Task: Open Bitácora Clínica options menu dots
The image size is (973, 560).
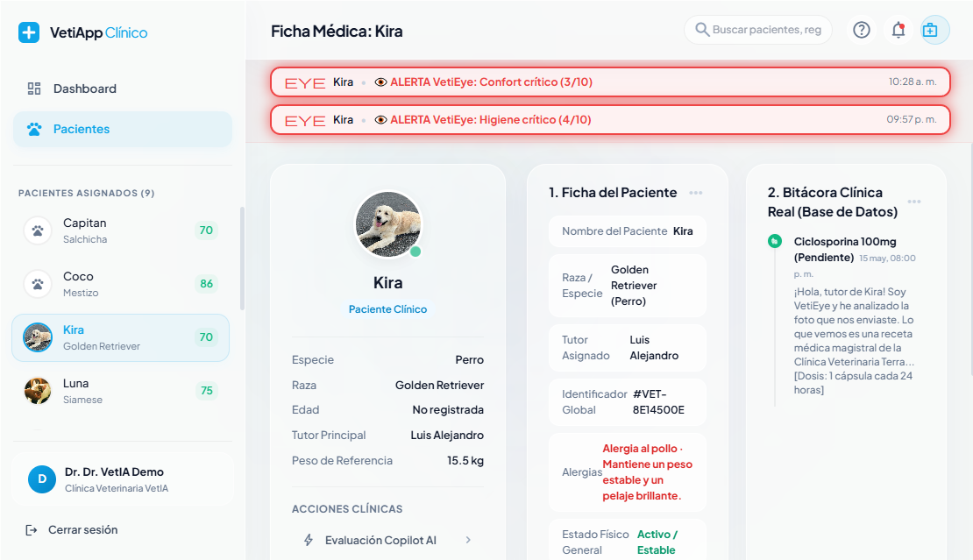Action: point(914,202)
